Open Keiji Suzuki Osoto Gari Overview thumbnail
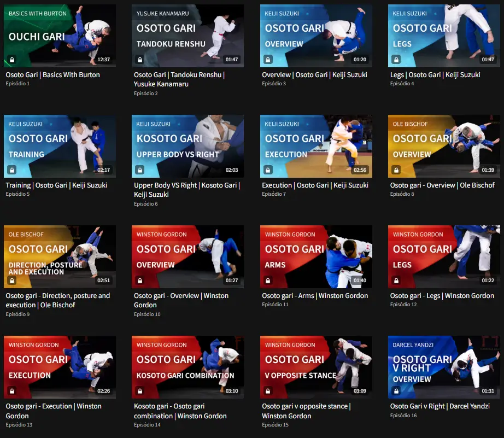This screenshot has width=504, height=438. (316, 36)
